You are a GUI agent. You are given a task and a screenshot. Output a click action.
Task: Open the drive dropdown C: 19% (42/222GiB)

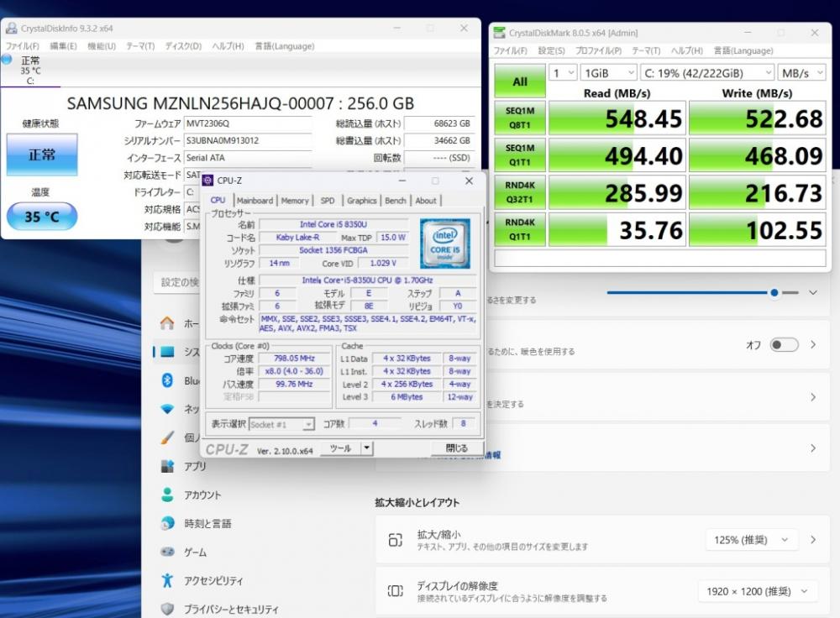[707, 73]
